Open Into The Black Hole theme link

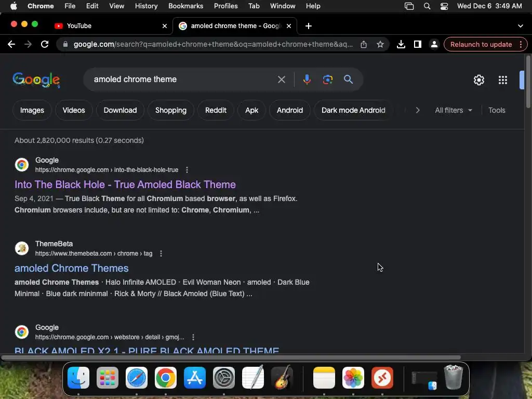point(125,184)
